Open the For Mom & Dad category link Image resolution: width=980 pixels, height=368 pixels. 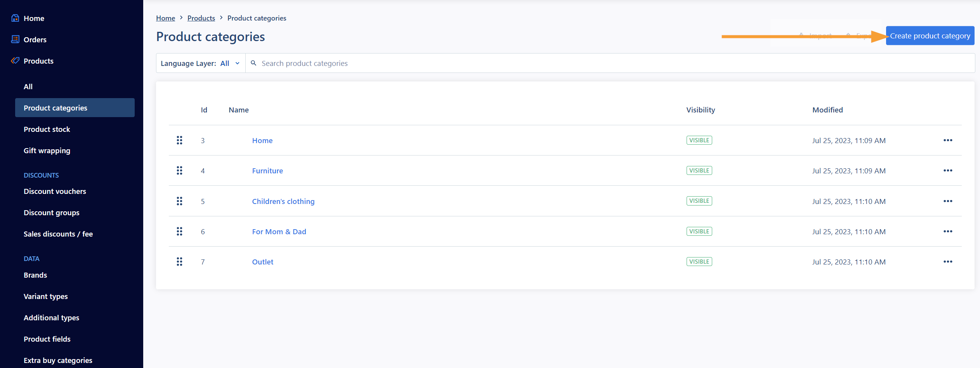coord(279,232)
